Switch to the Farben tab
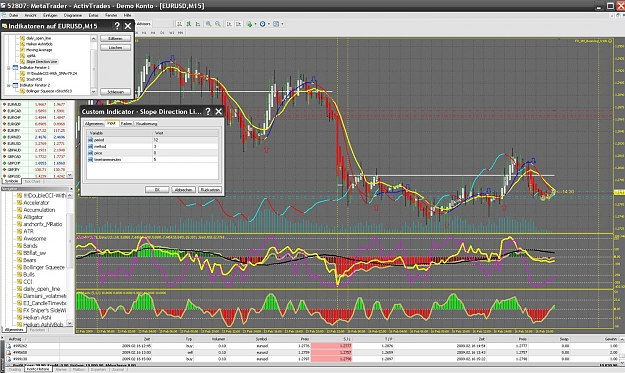The height and width of the screenshot is (373, 625). point(126,124)
